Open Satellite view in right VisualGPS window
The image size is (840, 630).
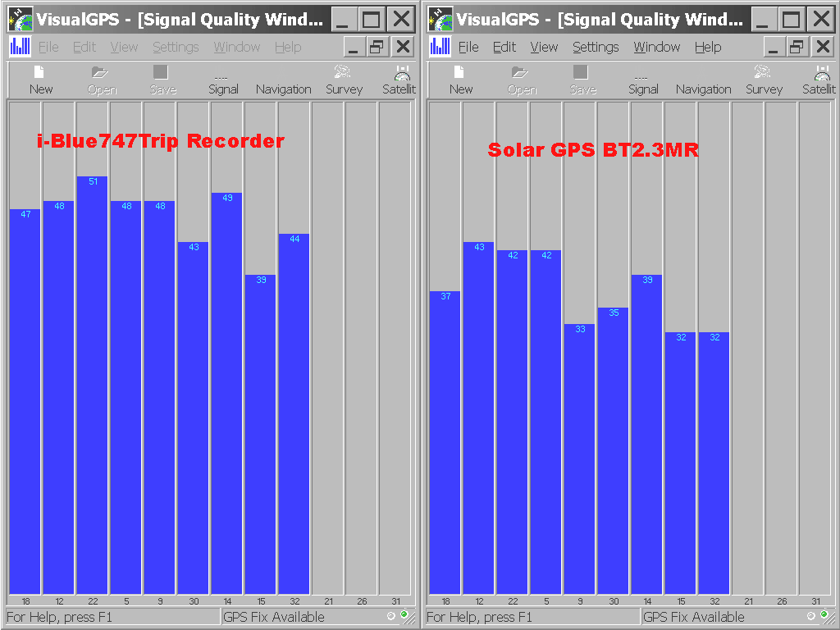point(819,80)
